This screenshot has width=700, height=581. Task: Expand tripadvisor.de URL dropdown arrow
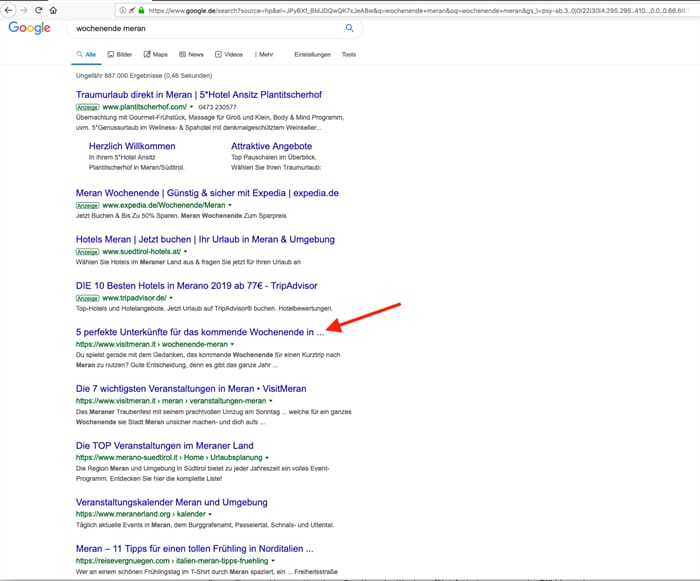pos(171,298)
